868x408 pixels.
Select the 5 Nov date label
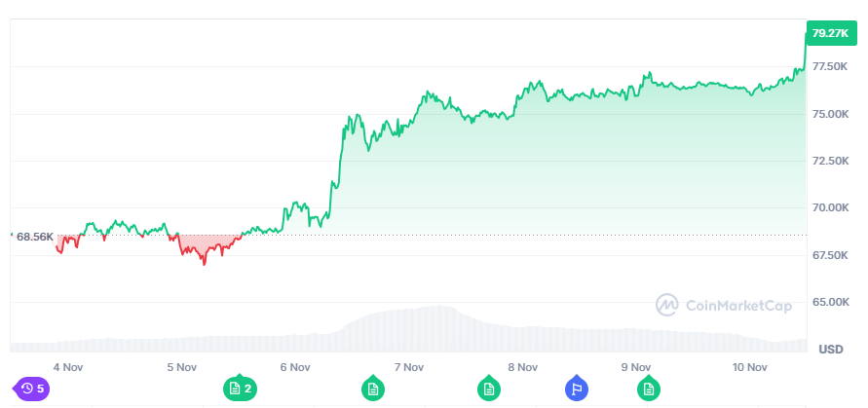[x=181, y=367]
